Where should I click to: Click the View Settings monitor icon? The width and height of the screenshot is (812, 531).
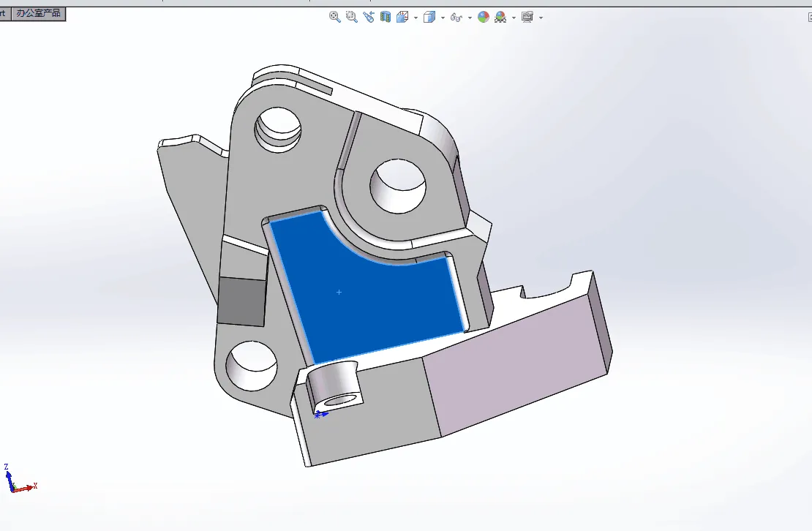coord(527,17)
